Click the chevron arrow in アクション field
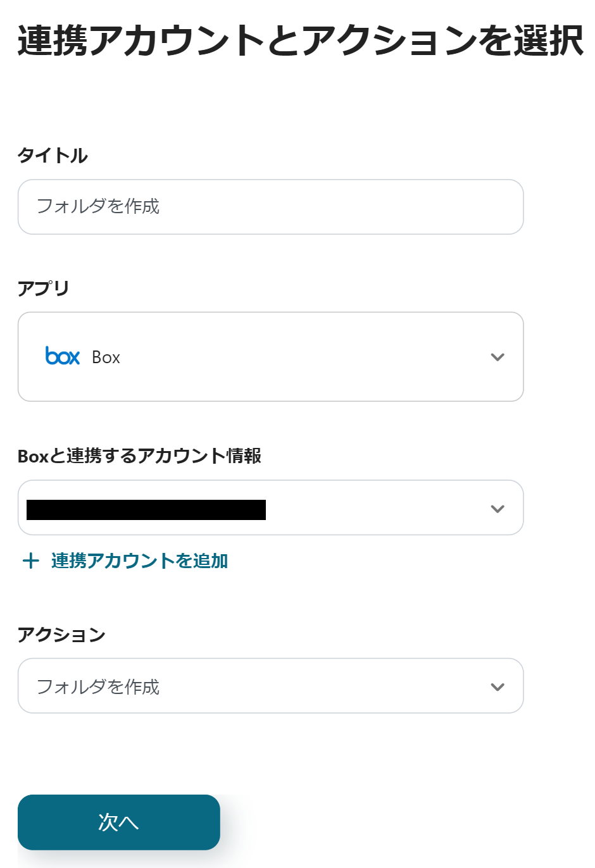Viewport: 595px width, 868px height. click(498, 687)
